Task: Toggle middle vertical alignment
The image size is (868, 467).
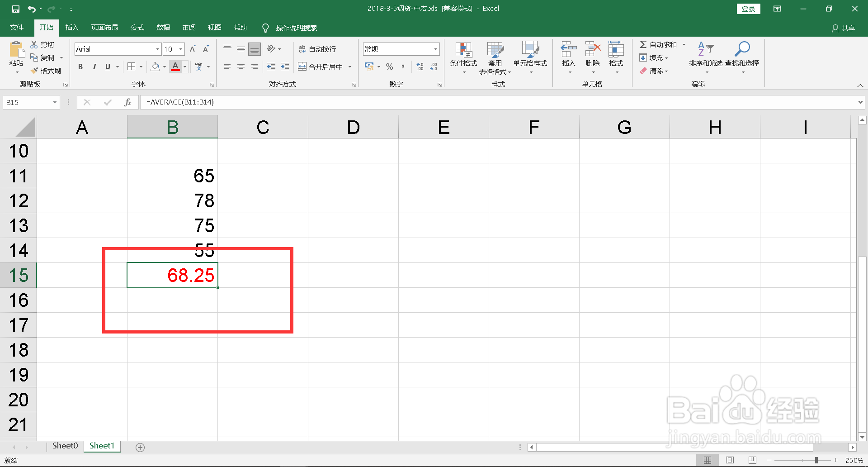Action: tap(241, 49)
